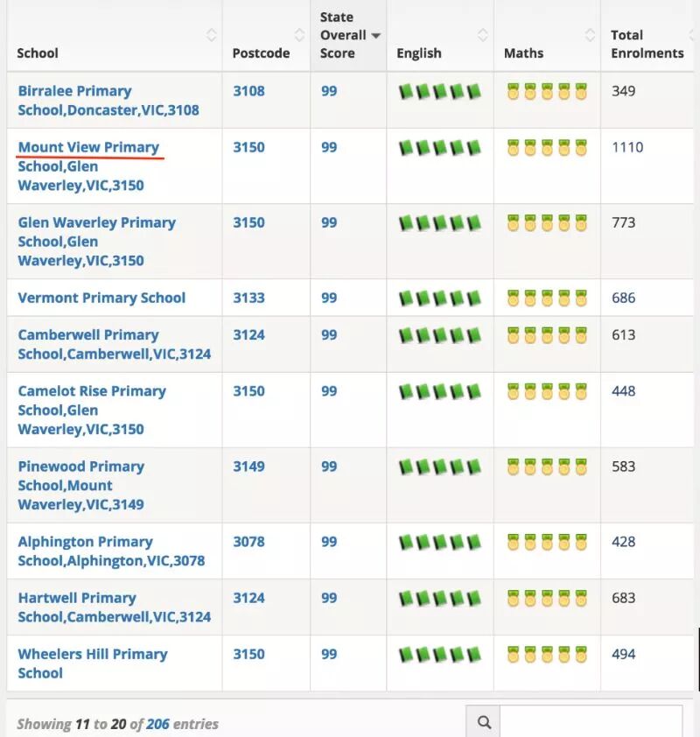Open Vermont Primary School link

coord(101,298)
